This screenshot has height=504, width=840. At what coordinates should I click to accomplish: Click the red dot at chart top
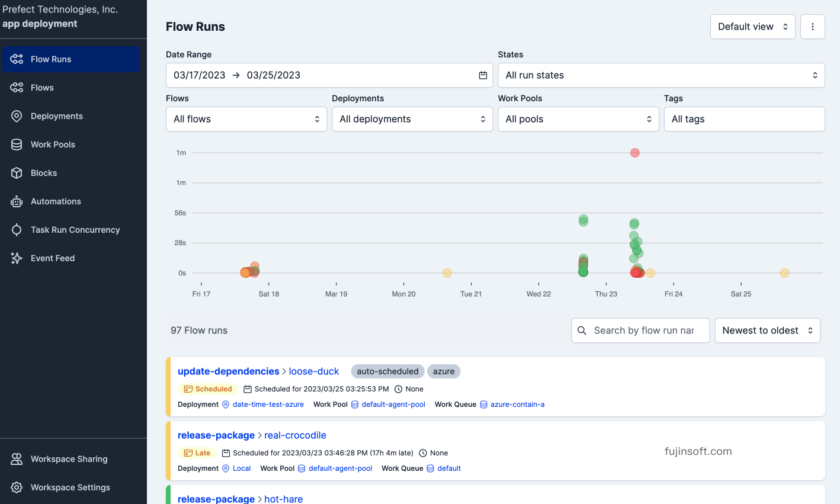coord(635,153)
